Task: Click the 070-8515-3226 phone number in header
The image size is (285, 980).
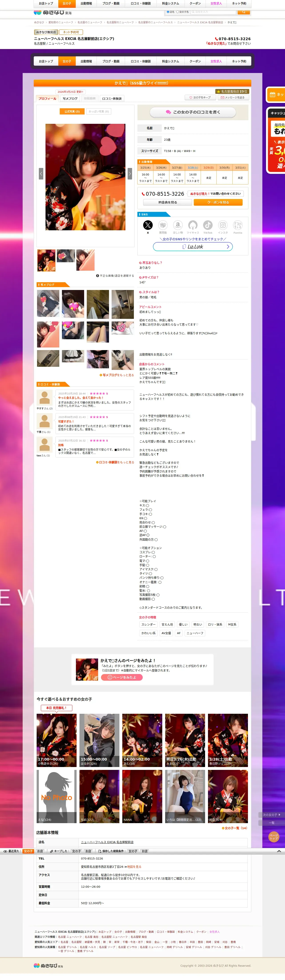Action: point(233,39)
